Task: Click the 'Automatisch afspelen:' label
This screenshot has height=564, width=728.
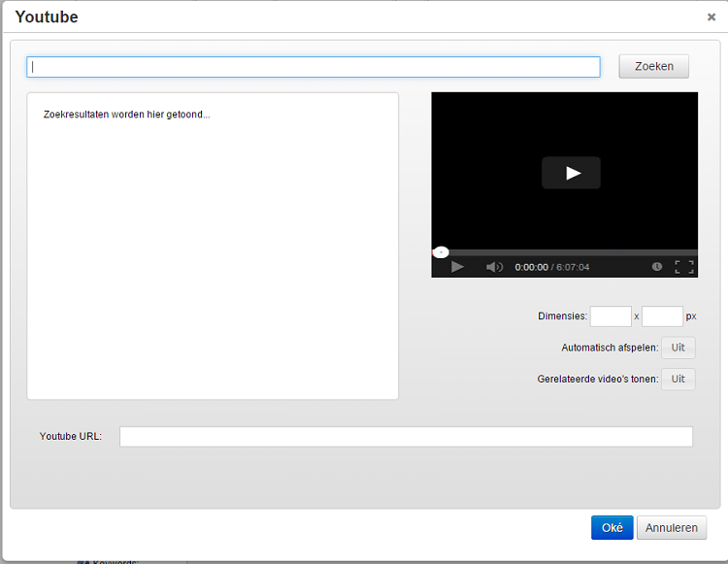Action: (x=610, y=348)
